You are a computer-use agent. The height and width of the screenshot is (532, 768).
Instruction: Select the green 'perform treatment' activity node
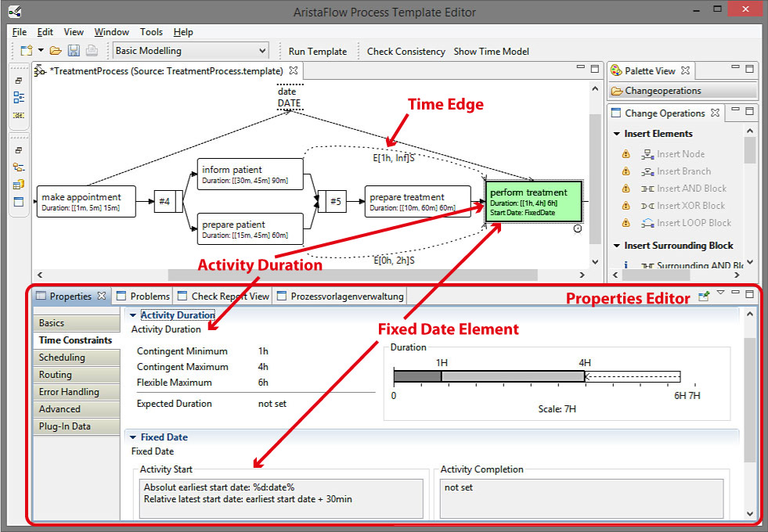click(533, 202)
